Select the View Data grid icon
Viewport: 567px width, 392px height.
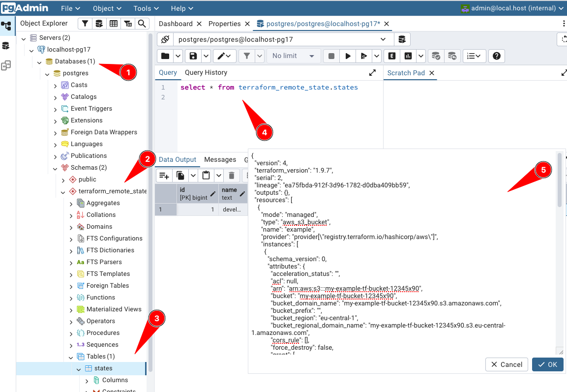tap(113, 23)
